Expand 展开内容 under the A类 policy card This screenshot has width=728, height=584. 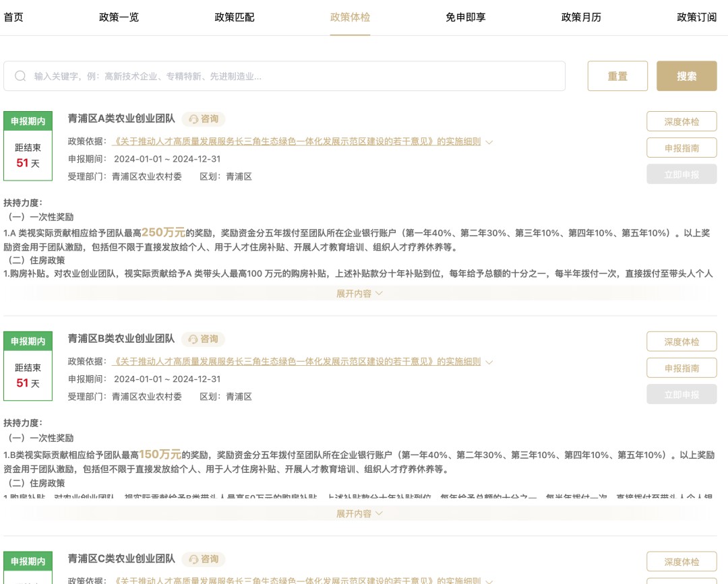(x=359, y=293)
